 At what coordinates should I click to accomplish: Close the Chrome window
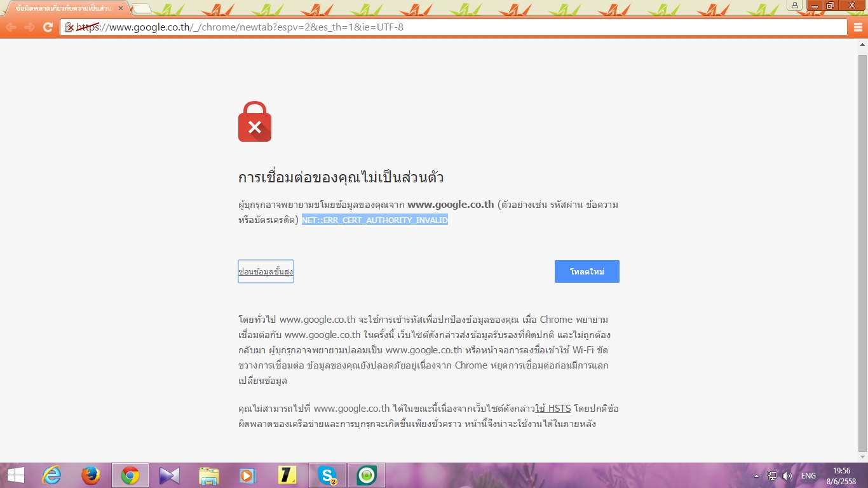coord(852,5)
